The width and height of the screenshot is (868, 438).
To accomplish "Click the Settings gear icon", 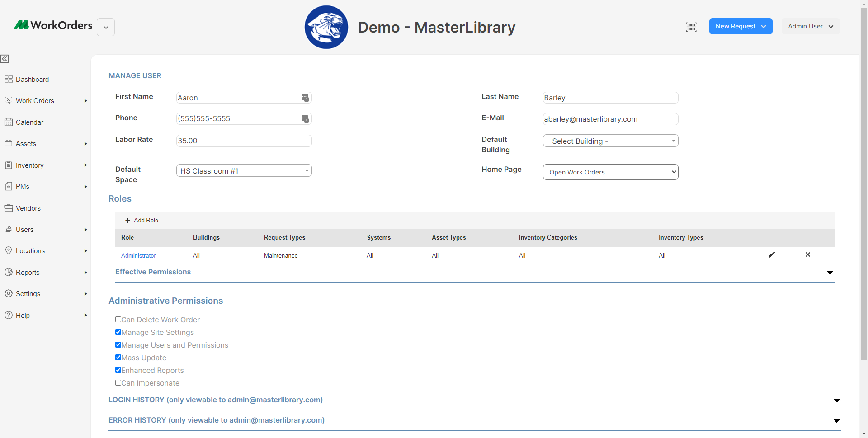I will [x=9, y=293].
